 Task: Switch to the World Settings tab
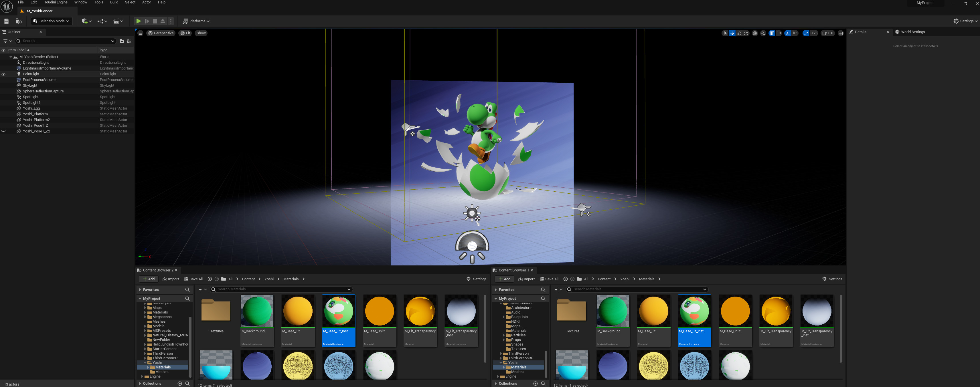[x=912, y=32]
